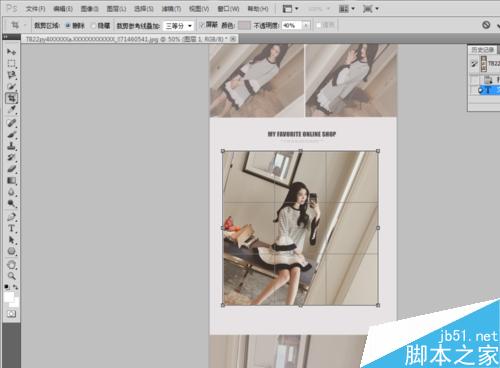Select the history snapshot thumbnail
The width and height of the screenshot is (500, 368).
483,63
